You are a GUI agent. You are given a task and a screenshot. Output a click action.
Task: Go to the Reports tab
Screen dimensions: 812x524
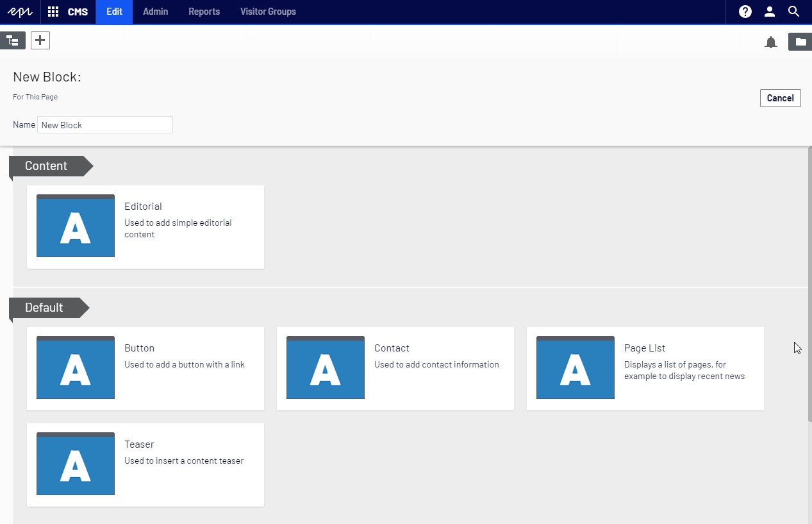point(204,12)
